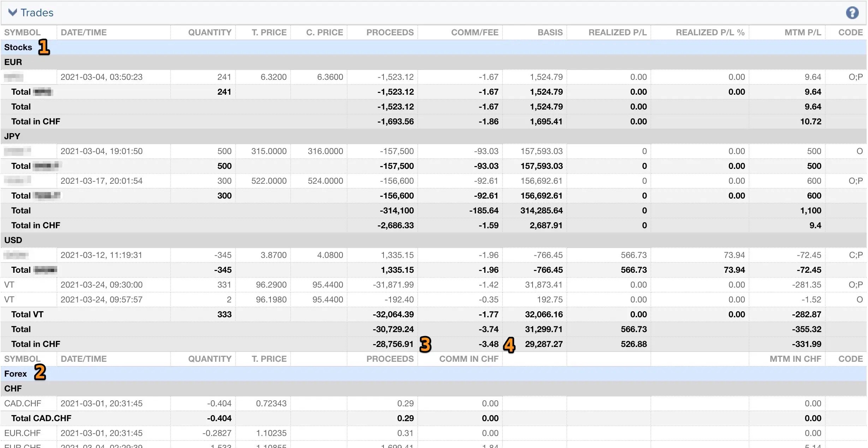The width and height of the screenshot is (868, 448).
Task: Sort trades by the DATE/TIME column
Action: 84,32
